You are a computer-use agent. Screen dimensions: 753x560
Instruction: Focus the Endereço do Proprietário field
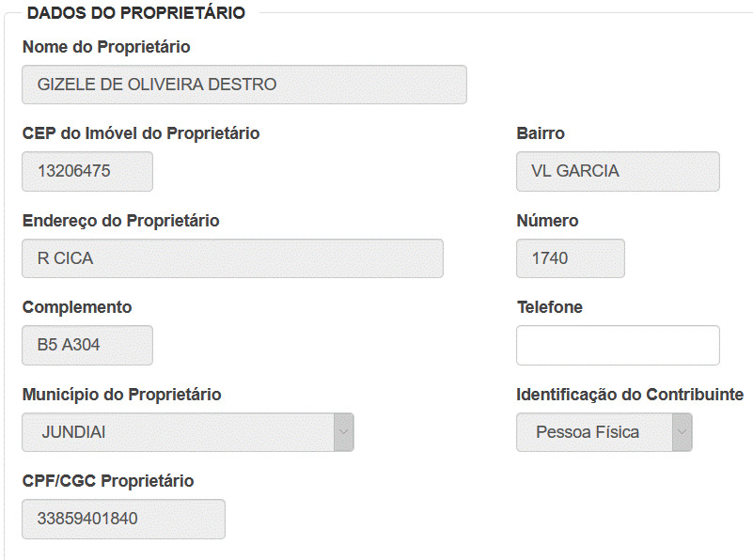(232, 258)
